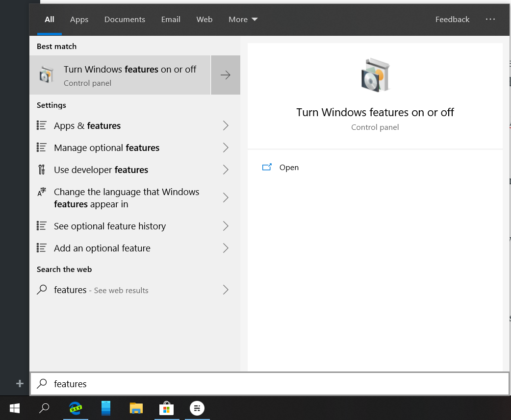Click the Open link in the preview pane
This screenshot has height=420, width=511.
[289, 167]
